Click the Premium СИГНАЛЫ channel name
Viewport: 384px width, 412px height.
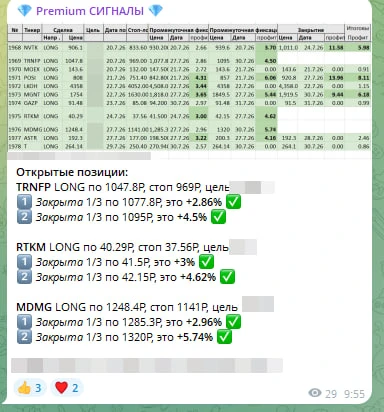coord(90,11)
